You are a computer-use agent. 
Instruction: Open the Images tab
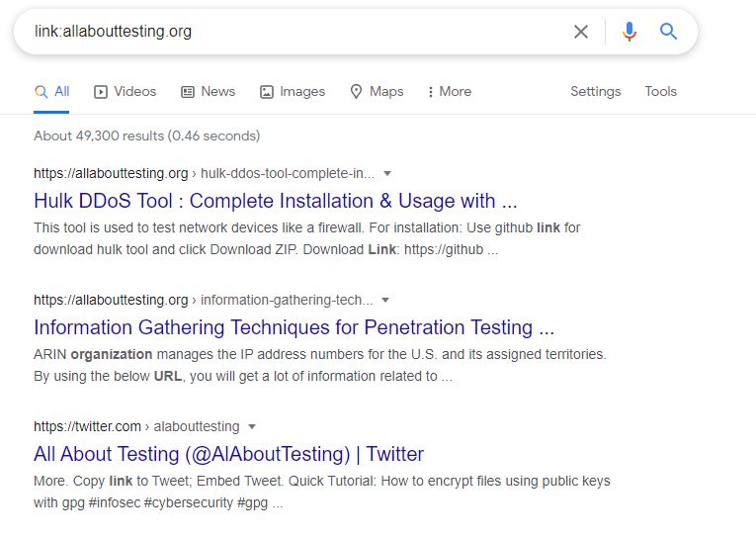click(x=293, y=92)
